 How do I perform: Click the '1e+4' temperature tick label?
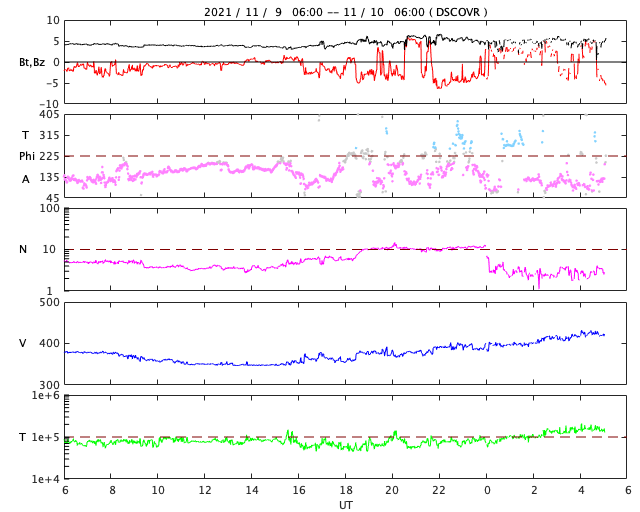click(x=45, y=479)
